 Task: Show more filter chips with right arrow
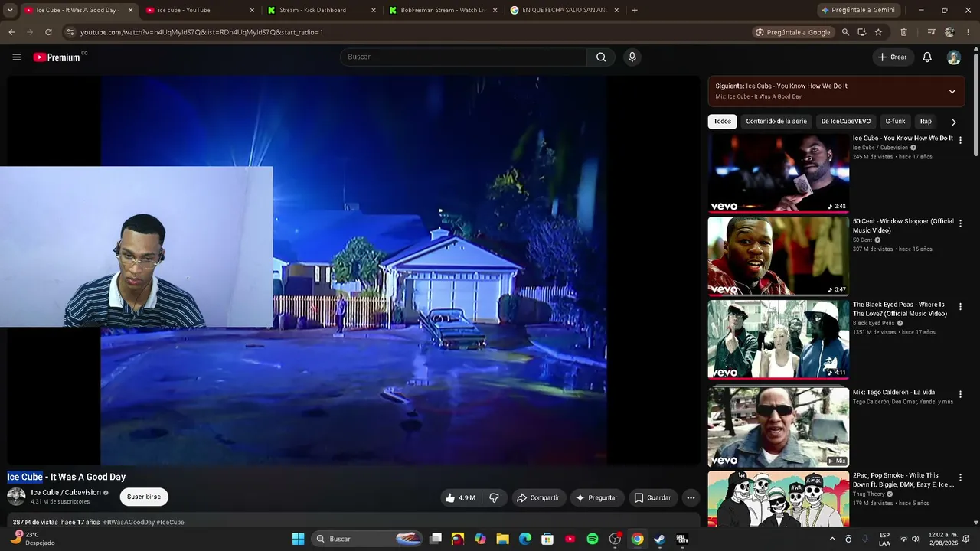click(x=953, y=122)
